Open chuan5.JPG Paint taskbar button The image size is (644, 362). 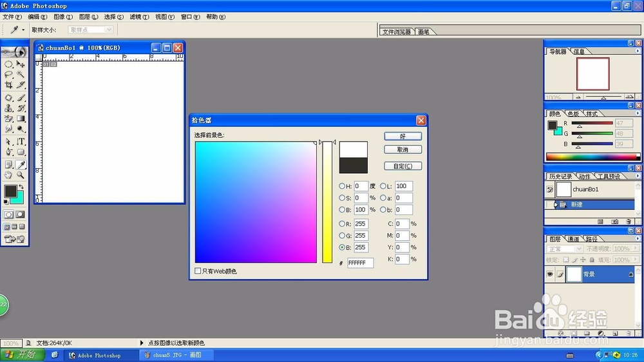[x=176, y=355]
